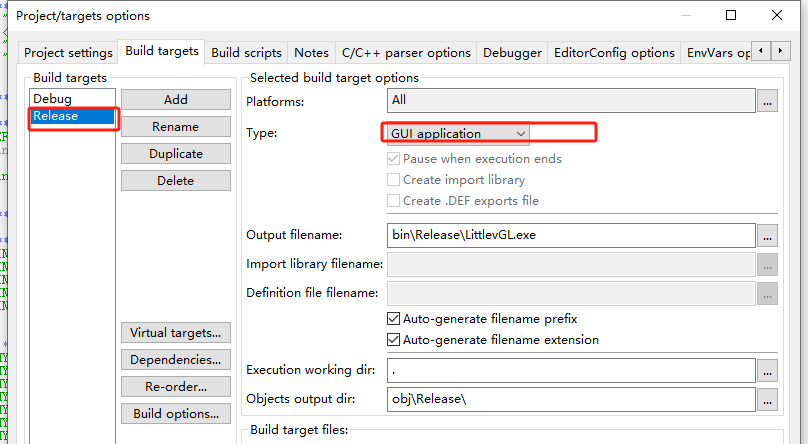Screen dimensions: 808x444
Task: Switch to C/C++ parser options tab
Action: pyautogui.click(x=406, y=53)
